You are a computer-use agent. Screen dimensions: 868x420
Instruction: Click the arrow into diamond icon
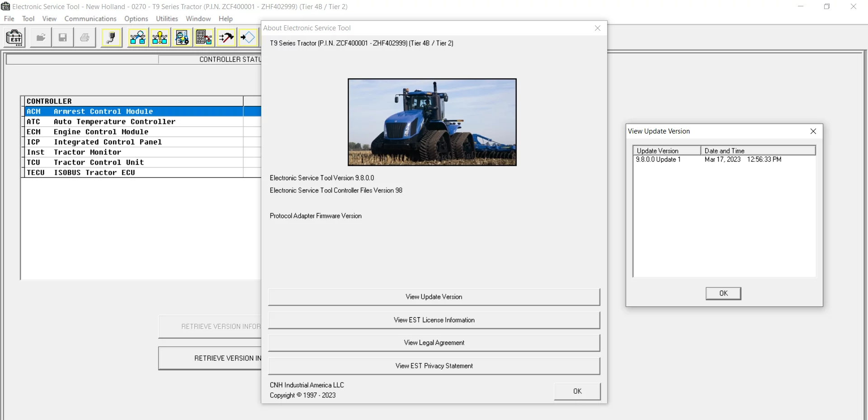248,38
